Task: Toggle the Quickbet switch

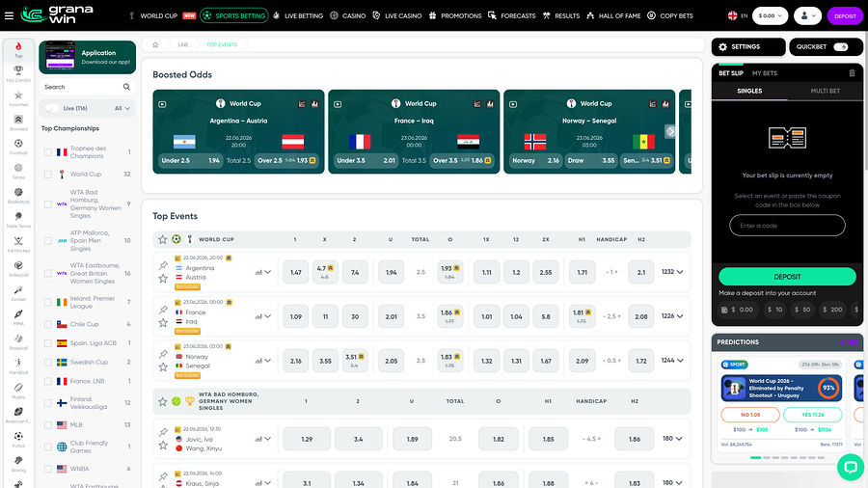Action: (841, 47)
